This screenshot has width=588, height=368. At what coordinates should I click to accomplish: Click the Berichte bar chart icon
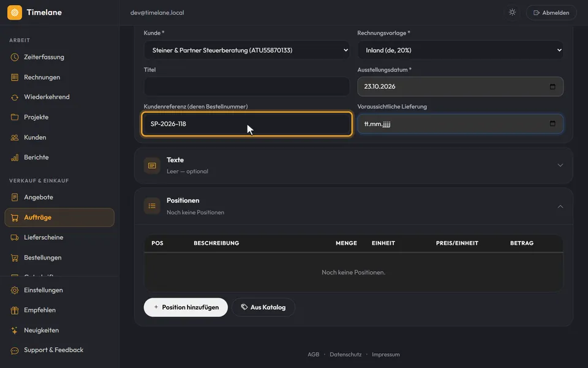click(x=15, y=158)
